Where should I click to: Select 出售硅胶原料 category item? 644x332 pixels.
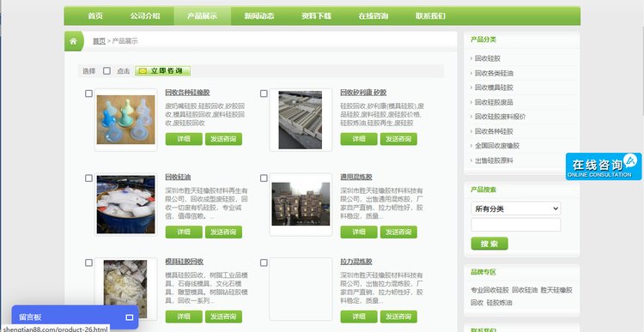(x=494, y=160)
